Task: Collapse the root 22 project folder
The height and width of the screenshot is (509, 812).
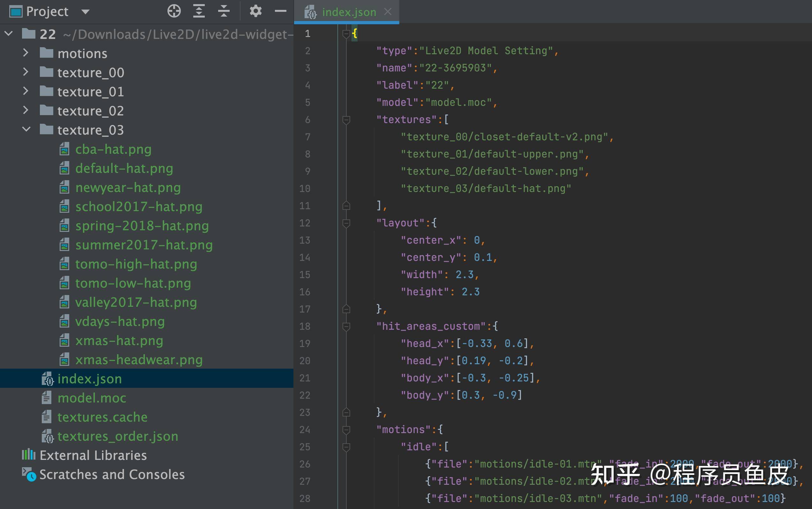Action: (x=9, y=34)
